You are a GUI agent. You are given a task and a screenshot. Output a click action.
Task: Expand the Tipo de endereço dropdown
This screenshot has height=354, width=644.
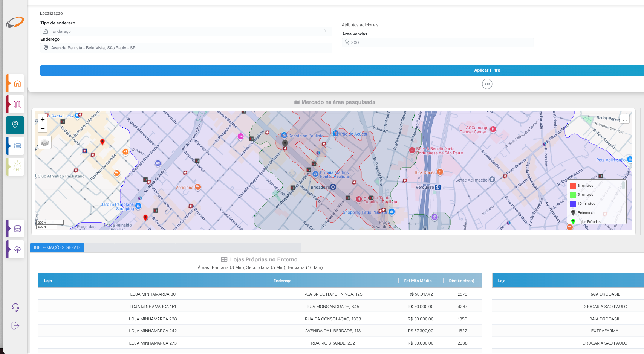(x=186, y=31)
